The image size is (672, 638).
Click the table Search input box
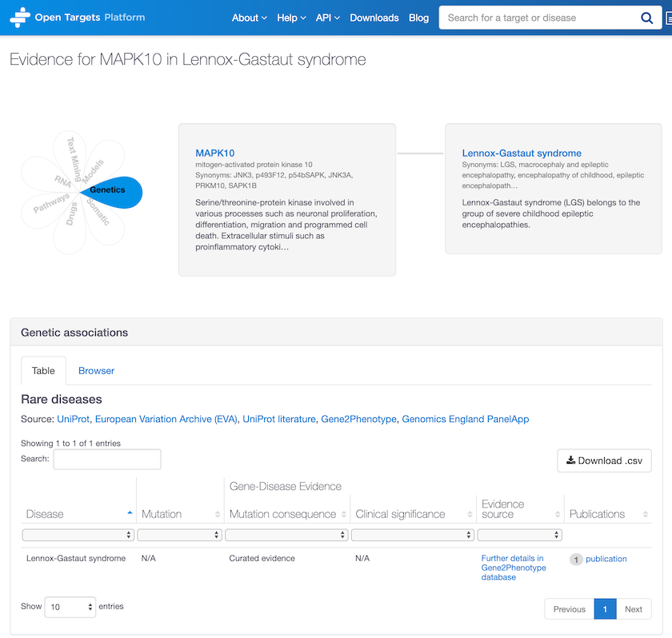[x=107, y=459]
